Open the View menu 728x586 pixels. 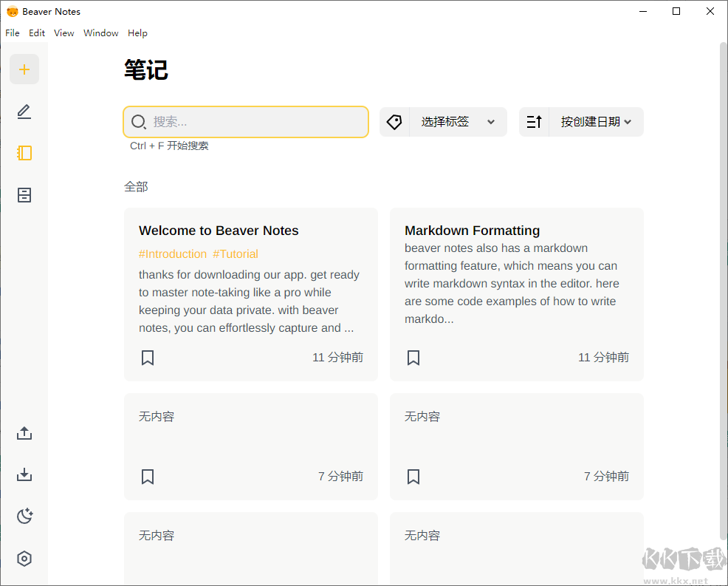(63, 33)
